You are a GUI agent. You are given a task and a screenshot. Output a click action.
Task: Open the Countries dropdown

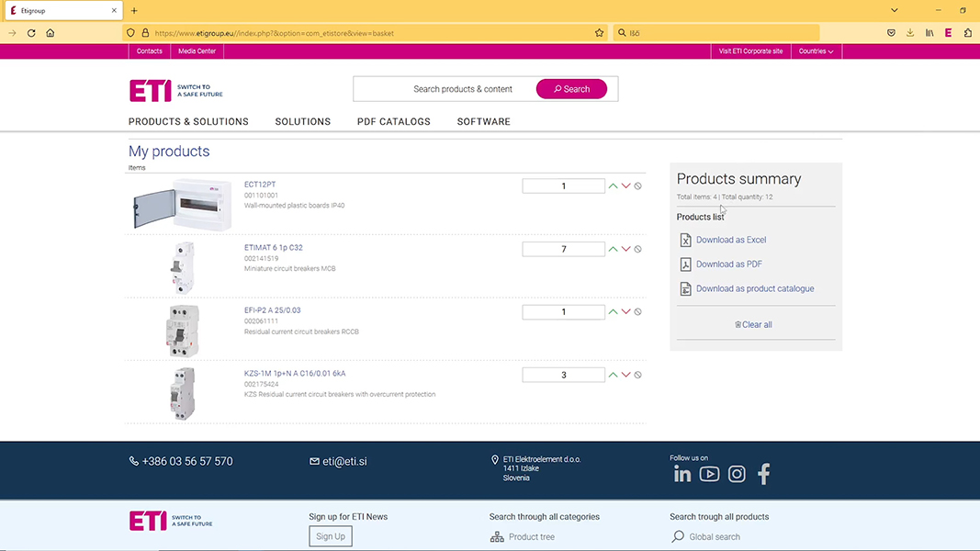point(816,51)
